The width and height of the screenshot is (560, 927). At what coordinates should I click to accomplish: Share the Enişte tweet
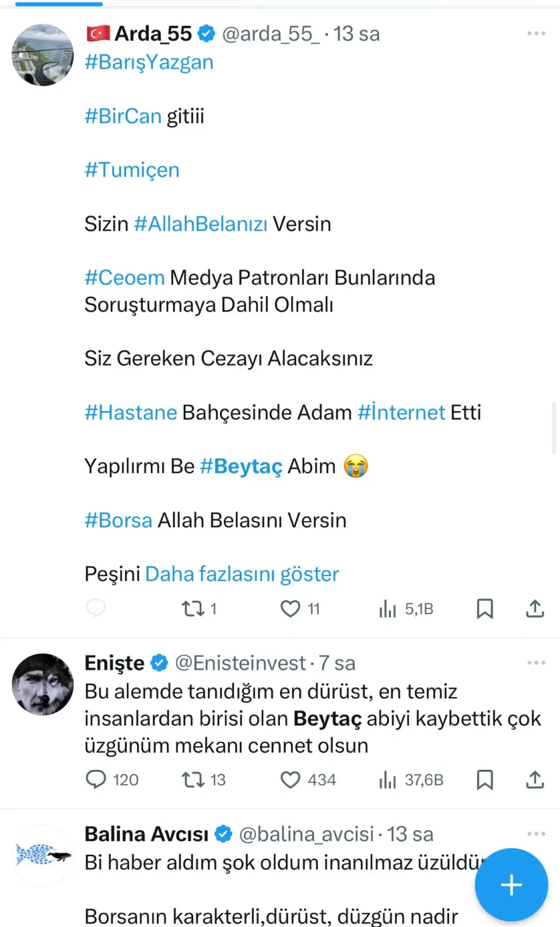pyautogui.click(x=535, y=780)
